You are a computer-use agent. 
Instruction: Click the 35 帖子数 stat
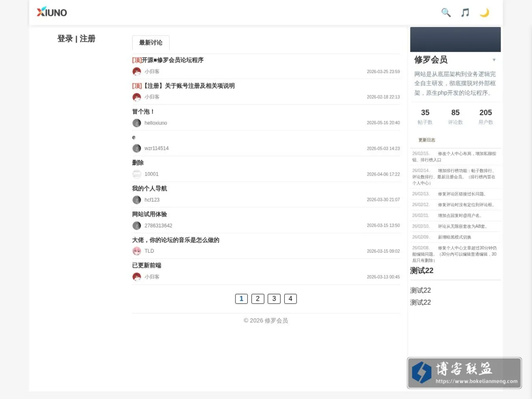coord(425,117)
